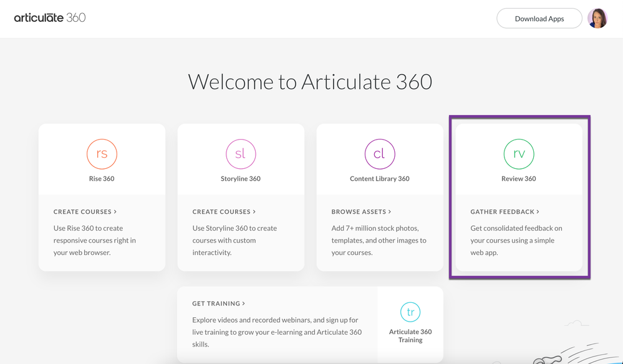Follow the Rise 360 Create Courses link
The height and width of the screenshot is (364, 623).
pos(85,212)
